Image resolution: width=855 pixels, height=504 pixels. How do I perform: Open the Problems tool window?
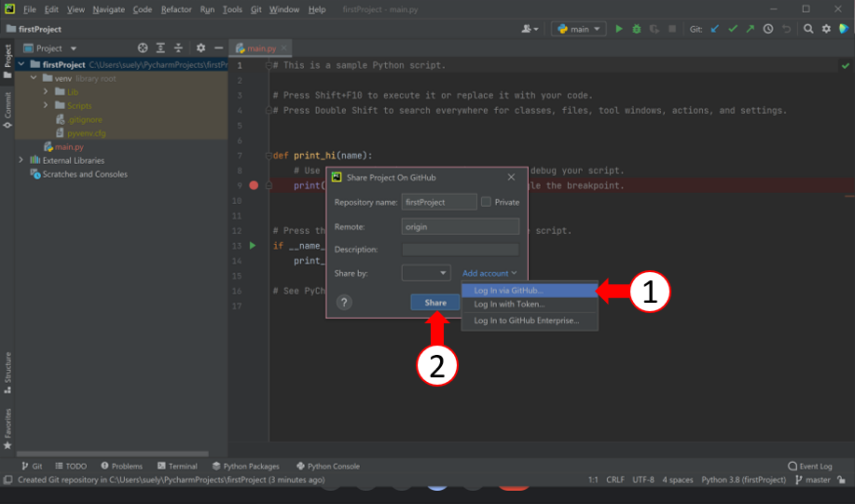coord(121,466)
